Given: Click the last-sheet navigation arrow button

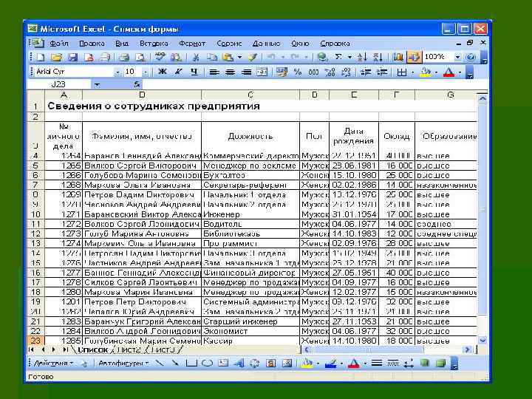Looking at the screenshot, I should (x=66, y=349).
